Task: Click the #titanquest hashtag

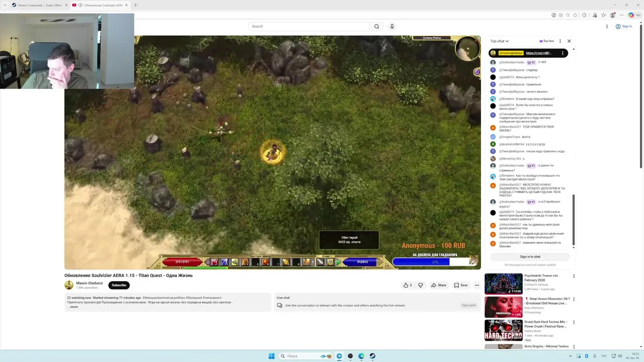Action: pos(194,298)
